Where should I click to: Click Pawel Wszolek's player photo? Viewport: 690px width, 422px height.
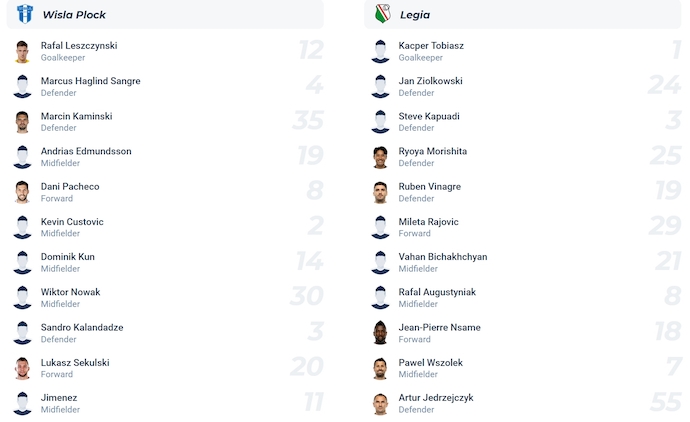pos(380,368)
